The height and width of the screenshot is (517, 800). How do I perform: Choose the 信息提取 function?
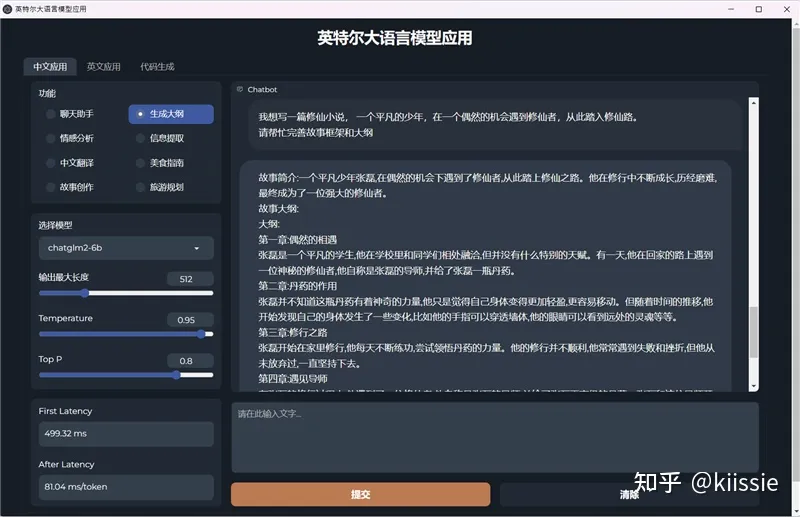tap(160, 138)
